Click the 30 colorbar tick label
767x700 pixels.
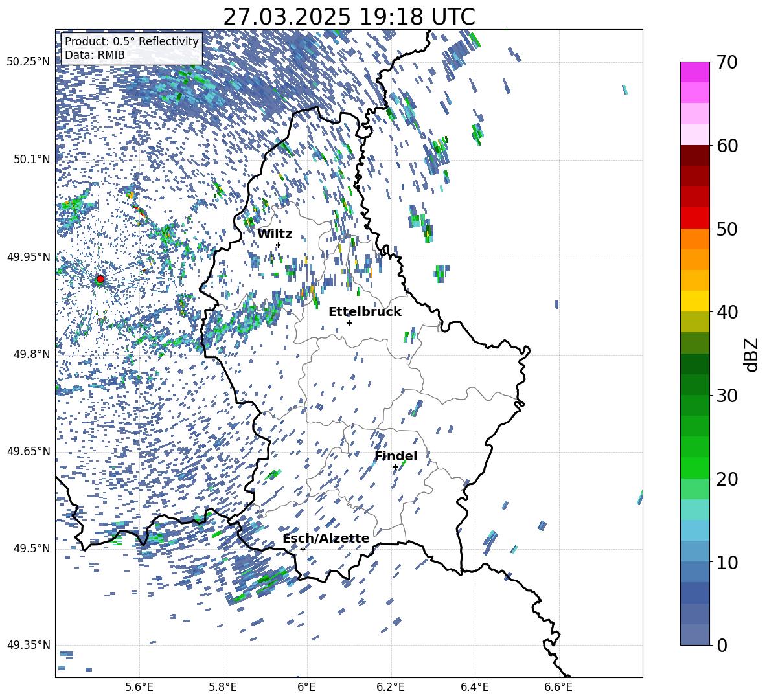pos(727,396)
